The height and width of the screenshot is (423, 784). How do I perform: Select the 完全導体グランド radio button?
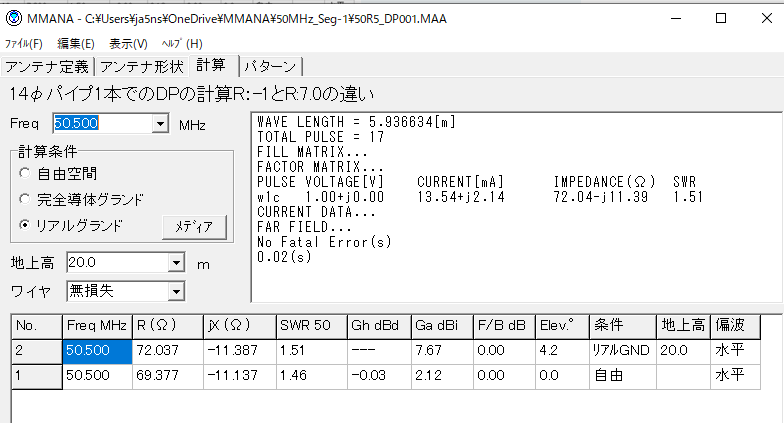coord(25,199)
